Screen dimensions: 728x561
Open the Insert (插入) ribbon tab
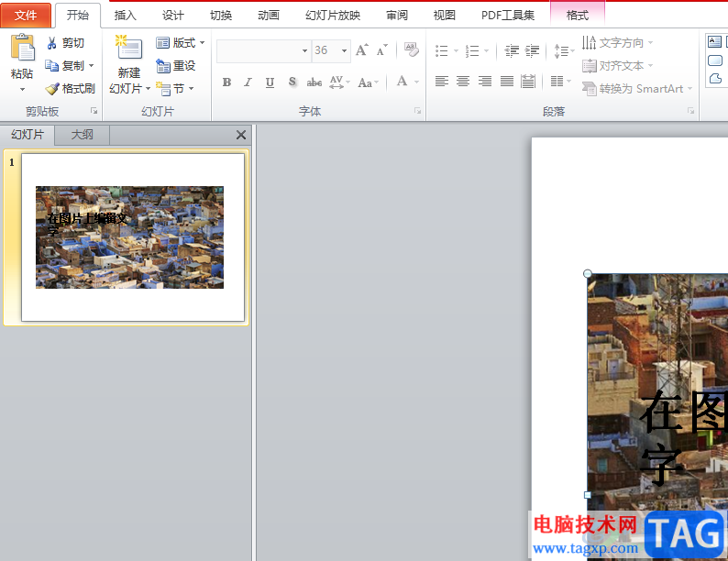coord(125,16)
